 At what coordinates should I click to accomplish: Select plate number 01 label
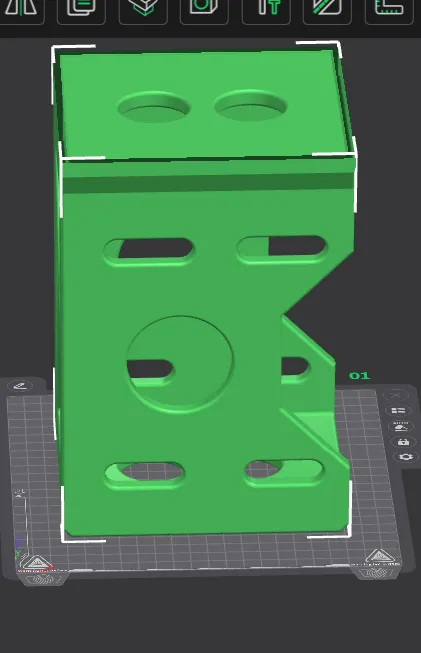click(x=359, y=376)
